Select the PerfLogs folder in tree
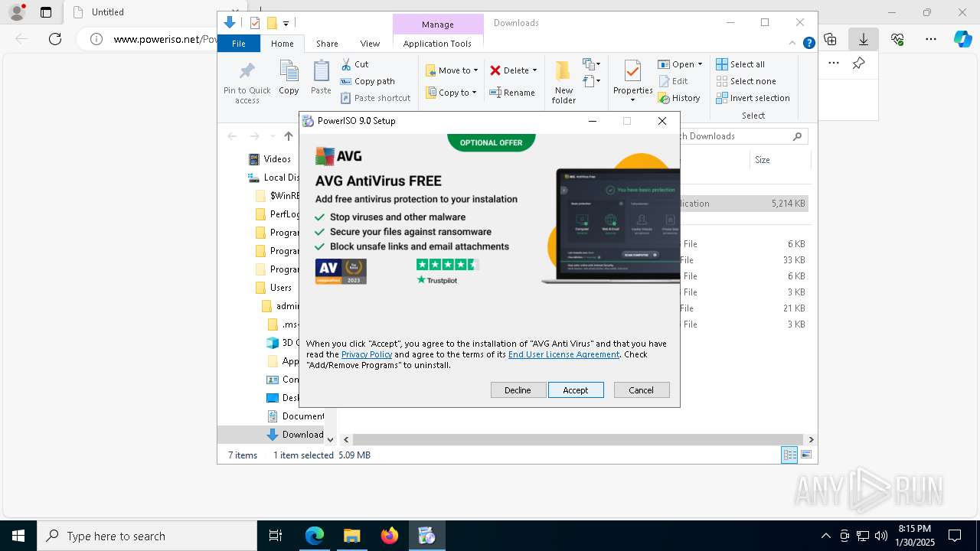The width and height of the screenshot is (980, 551). click(x=278, y=214)
